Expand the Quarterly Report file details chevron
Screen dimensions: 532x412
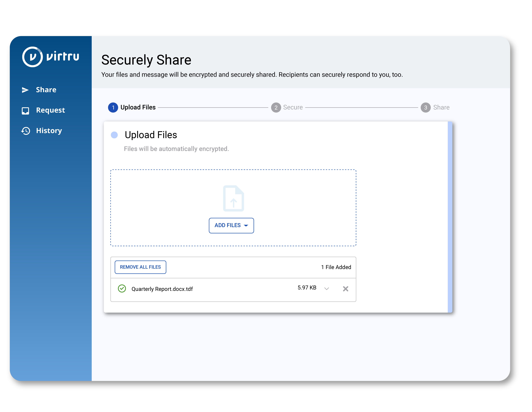pyautogui.click(x=327, y=289)
